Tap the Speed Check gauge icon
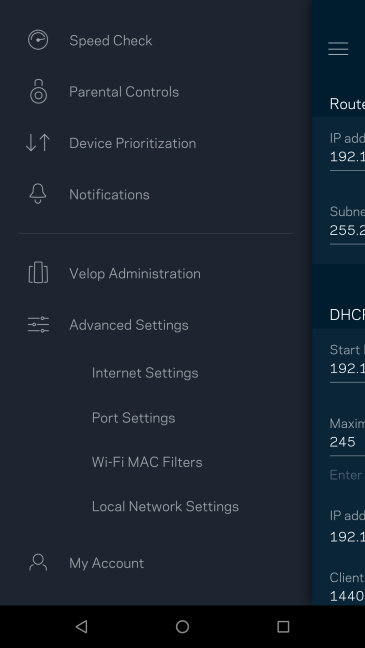 coord(38,40)
